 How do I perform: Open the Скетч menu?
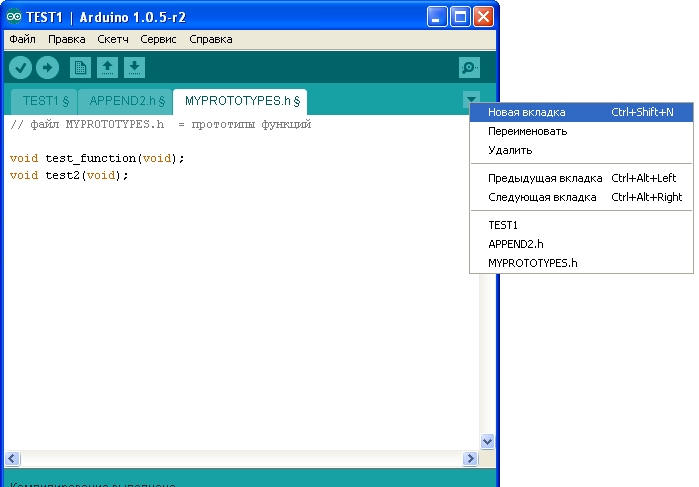point(113,39)
